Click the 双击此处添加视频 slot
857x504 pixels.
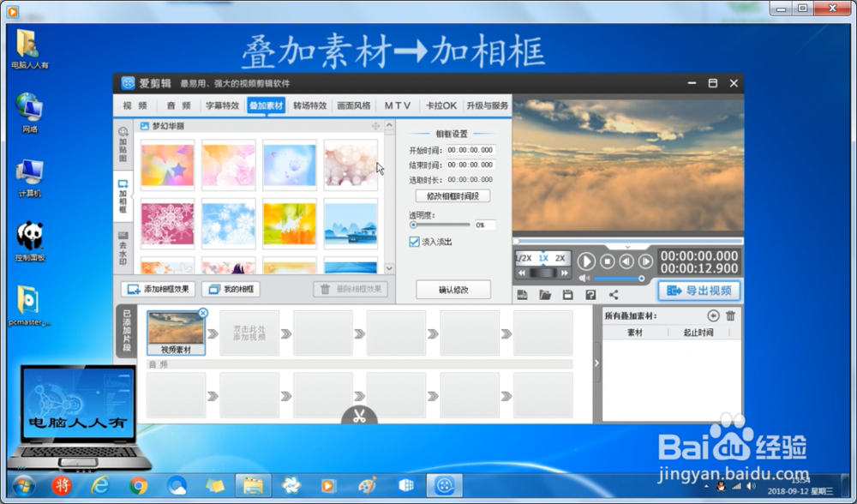249,333
